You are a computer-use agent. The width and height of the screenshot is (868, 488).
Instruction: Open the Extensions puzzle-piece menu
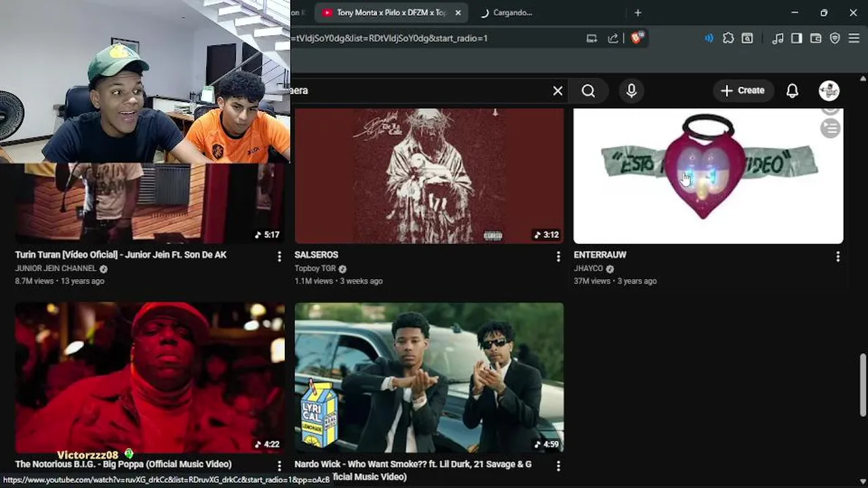[728, 39]
